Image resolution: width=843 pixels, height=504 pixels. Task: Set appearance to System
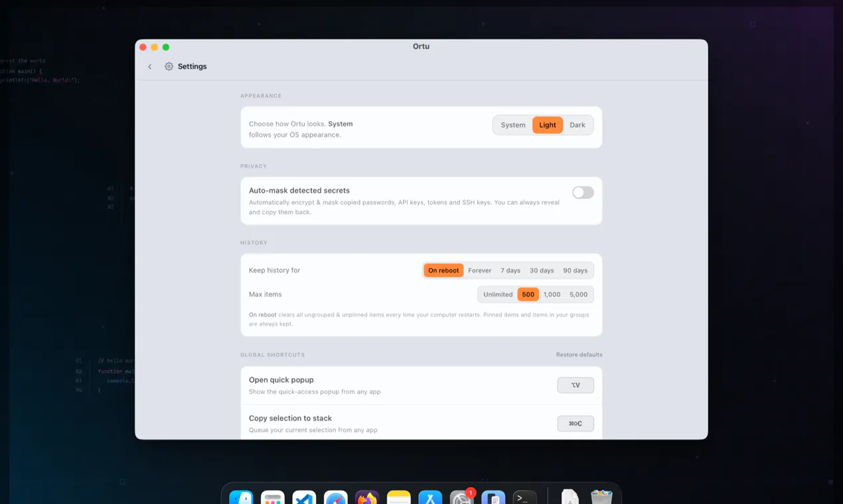(x=513, y=125)
